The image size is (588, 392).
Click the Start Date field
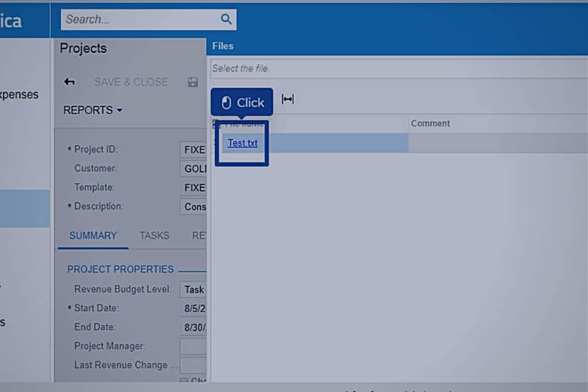(194, 309)
